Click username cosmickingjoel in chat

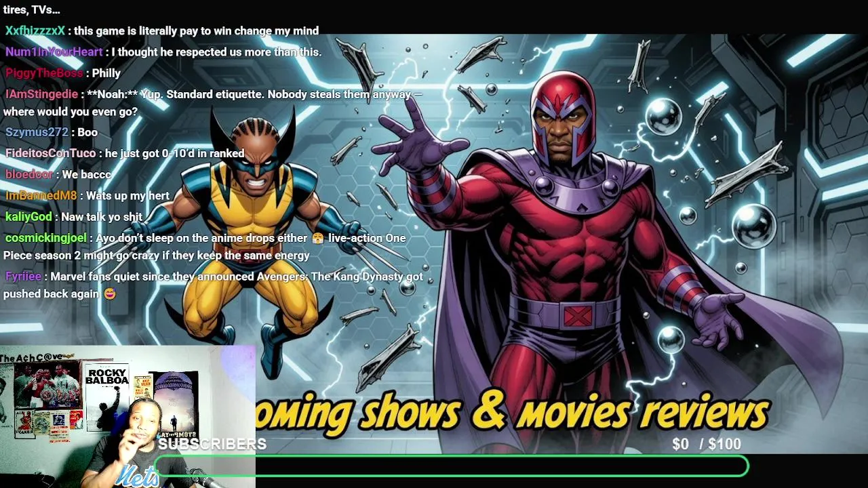tap(46, 238)
